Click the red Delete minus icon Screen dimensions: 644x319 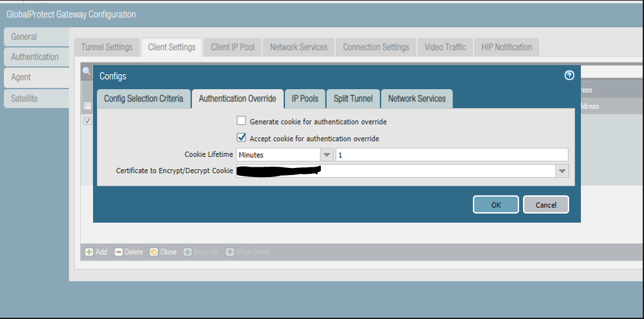click(119, 252)
